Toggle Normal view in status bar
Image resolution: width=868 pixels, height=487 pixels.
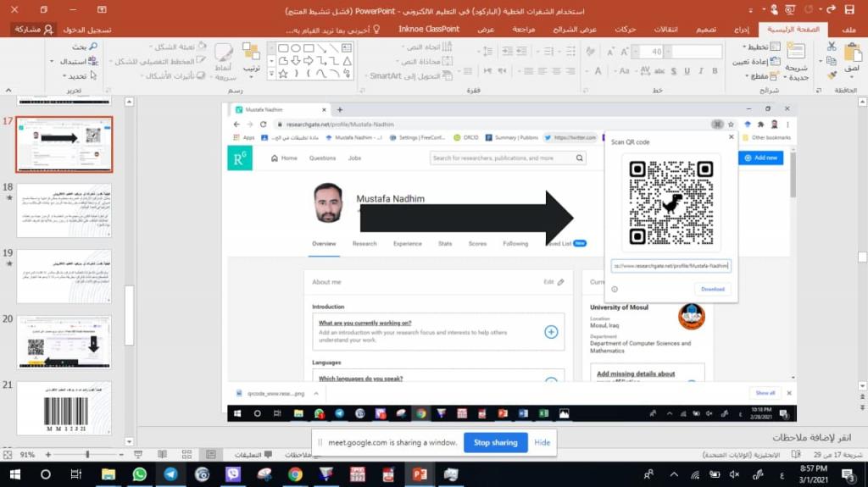211,455
